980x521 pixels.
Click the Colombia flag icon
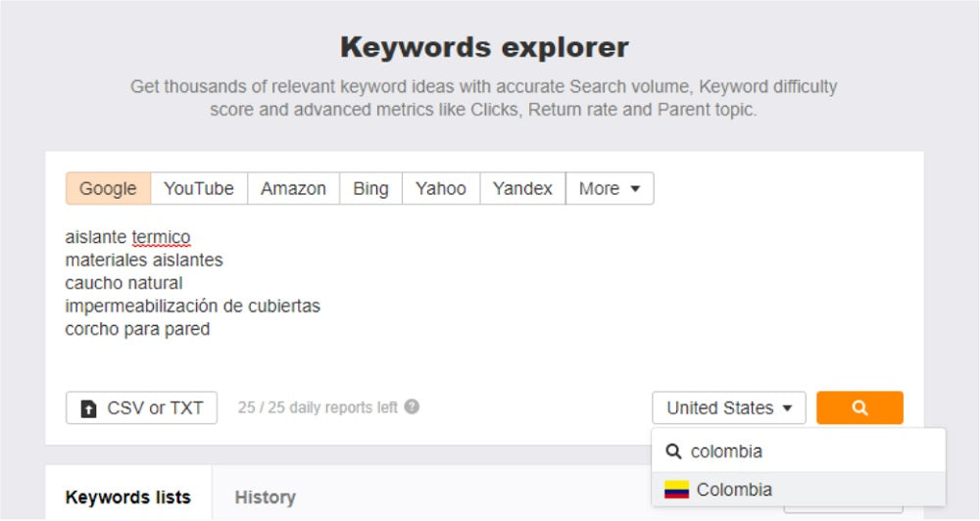[x=676, y=489]
